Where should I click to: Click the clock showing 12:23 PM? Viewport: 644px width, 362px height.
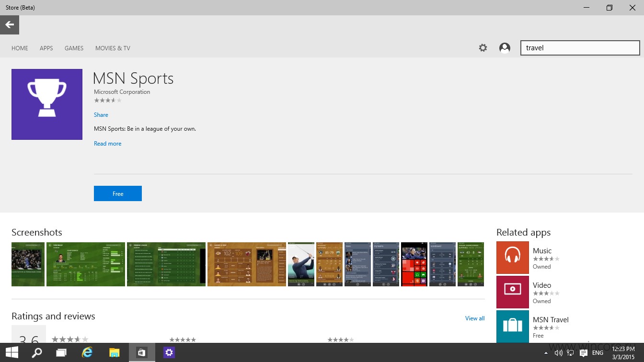[623, 349]
